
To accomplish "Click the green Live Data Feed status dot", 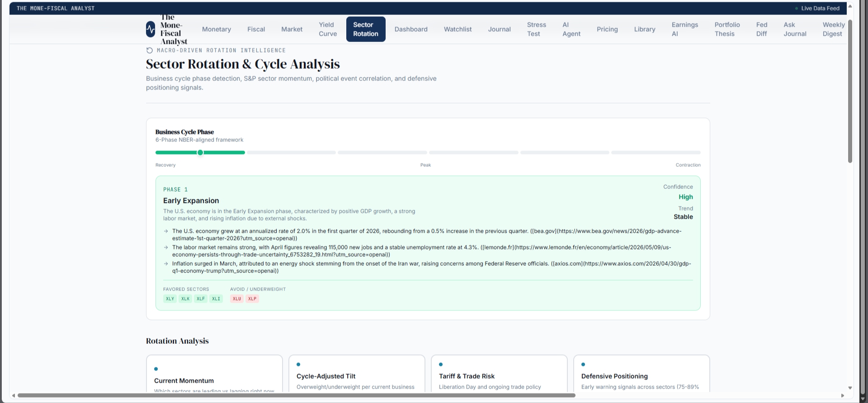I will (797, 8).
